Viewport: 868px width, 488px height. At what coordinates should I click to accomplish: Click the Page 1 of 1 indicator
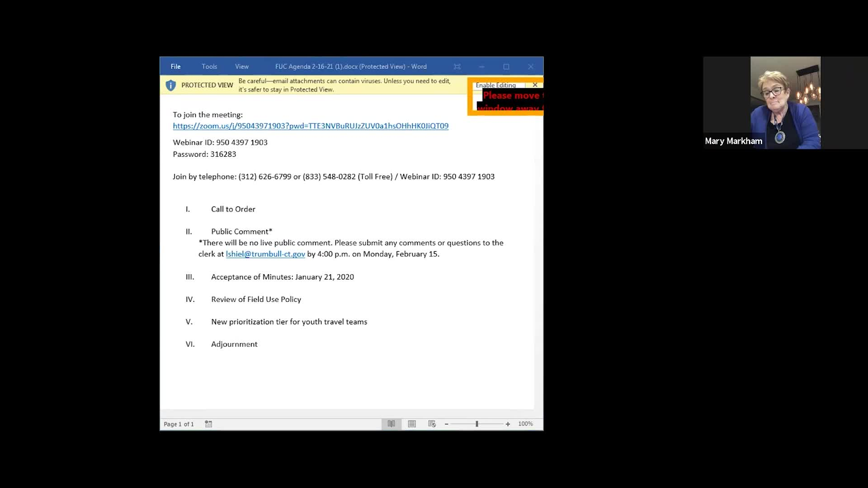pos(179,424)
